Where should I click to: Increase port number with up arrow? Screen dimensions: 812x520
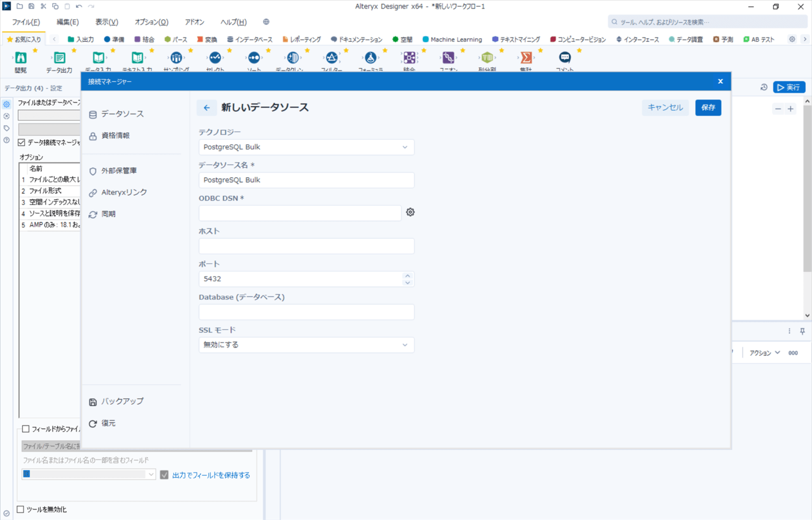408,276
